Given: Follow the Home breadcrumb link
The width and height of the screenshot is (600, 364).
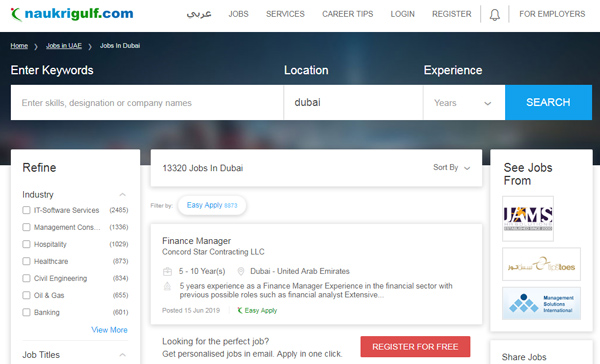Looking at the screenshot, I should click(x=19, y=46).
